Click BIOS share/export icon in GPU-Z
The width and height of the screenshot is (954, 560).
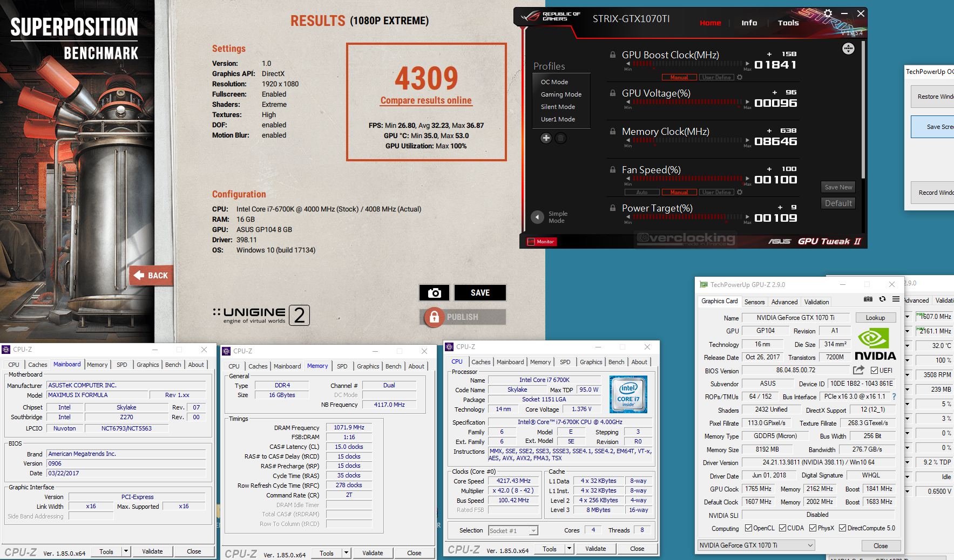[858, 370]
